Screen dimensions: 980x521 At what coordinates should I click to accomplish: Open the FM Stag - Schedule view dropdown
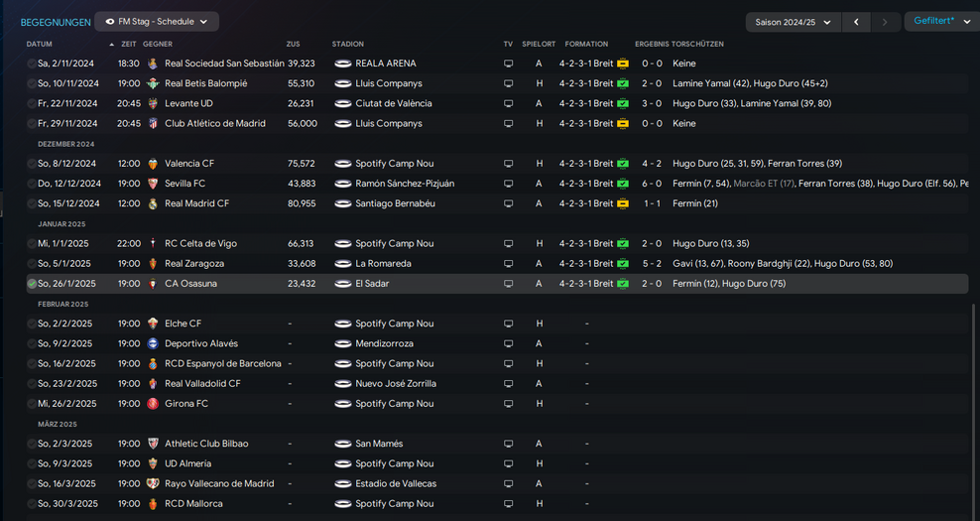[157, 21]
